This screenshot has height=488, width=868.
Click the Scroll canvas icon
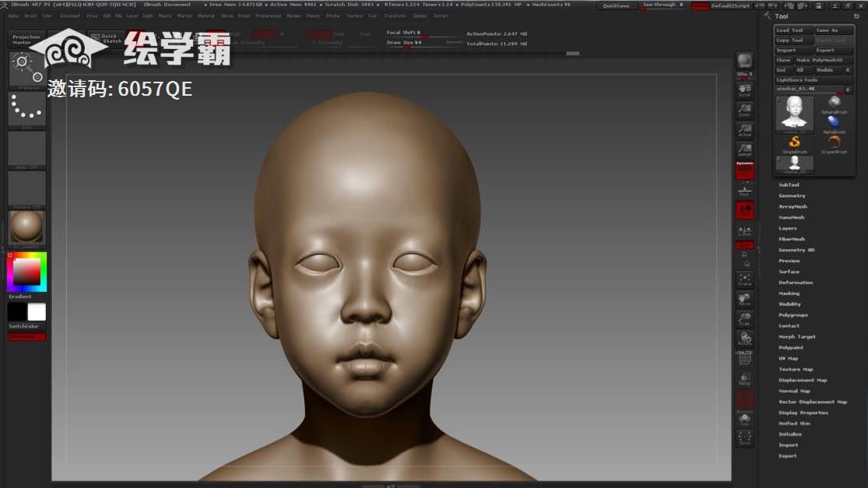click(x=744, y=90)
